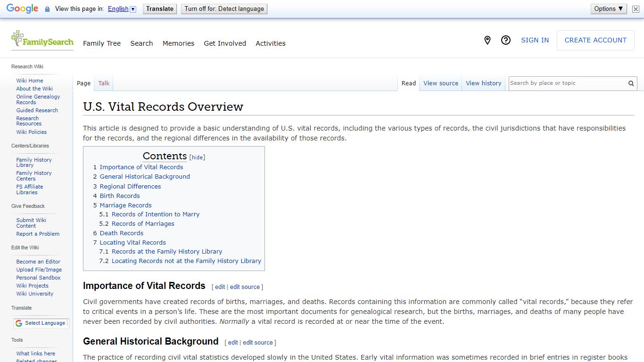This screenshot has height=362, width=644.
Task: Jump to Birth Records section
Action: pyautogui.click(x=120, y=196)
